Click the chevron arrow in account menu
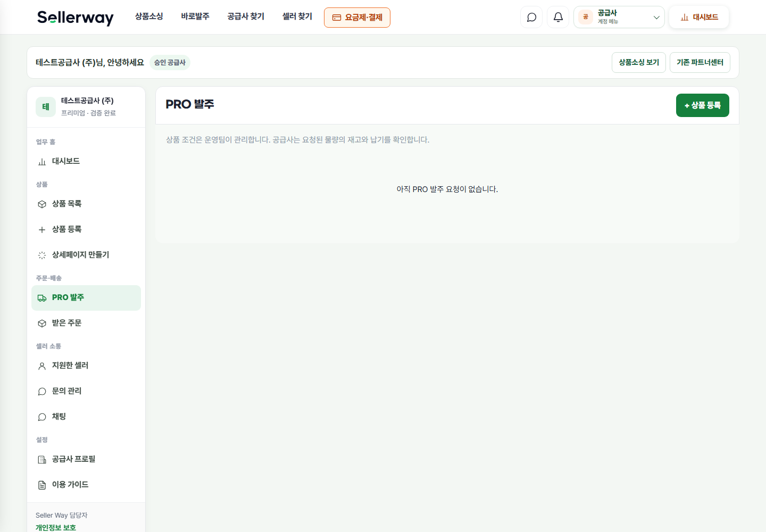The image size is (766, 532). [656, 18]
